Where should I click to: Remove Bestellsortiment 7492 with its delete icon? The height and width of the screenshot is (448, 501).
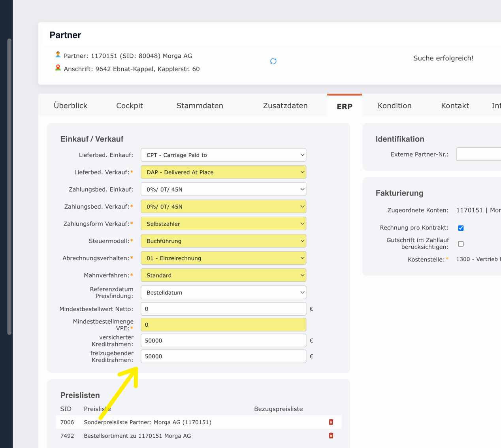(331, 435)
